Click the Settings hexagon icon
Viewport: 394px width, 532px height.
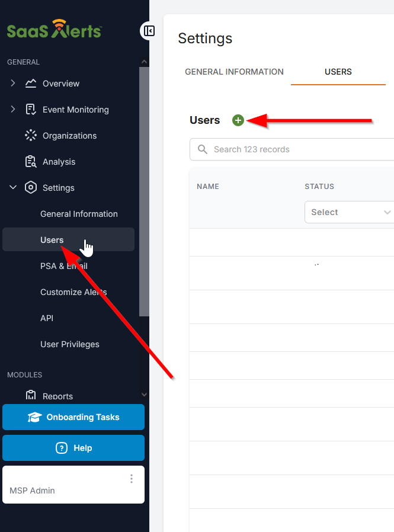click(31, 188)
